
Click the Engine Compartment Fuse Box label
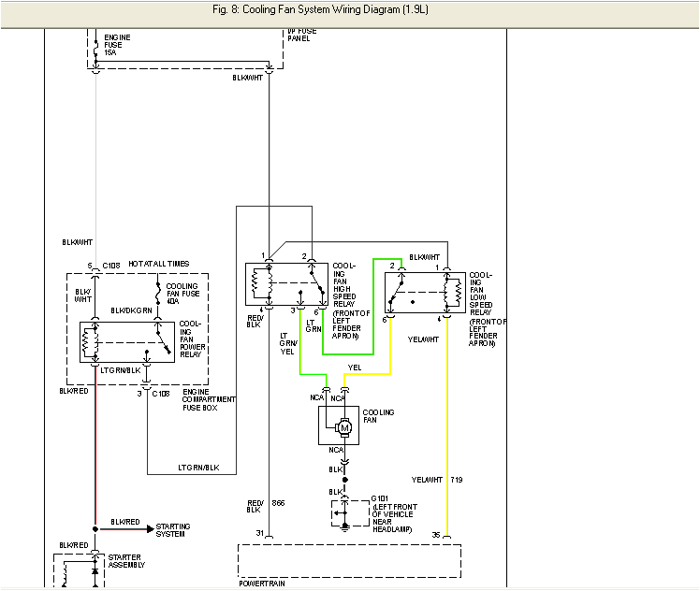point(209,399)
